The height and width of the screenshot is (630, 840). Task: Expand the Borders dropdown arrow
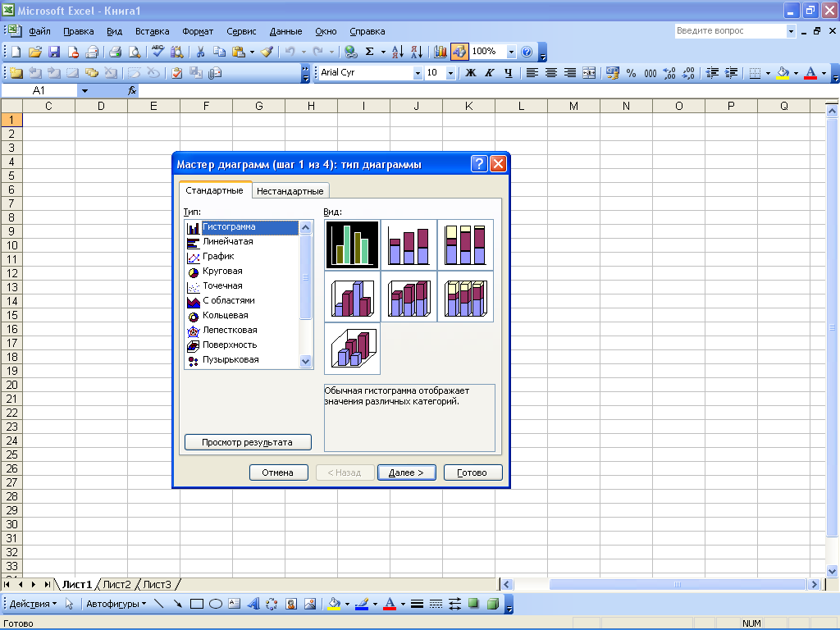(x=768, y=73)
